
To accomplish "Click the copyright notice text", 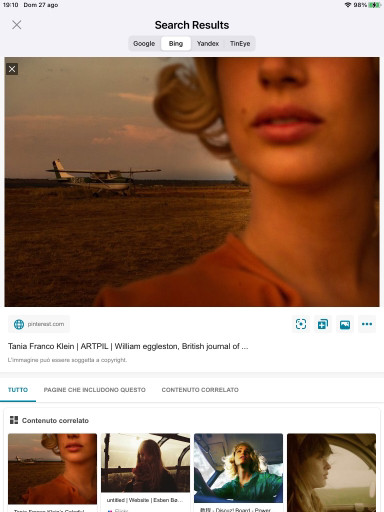I will (x=67, y=360).
